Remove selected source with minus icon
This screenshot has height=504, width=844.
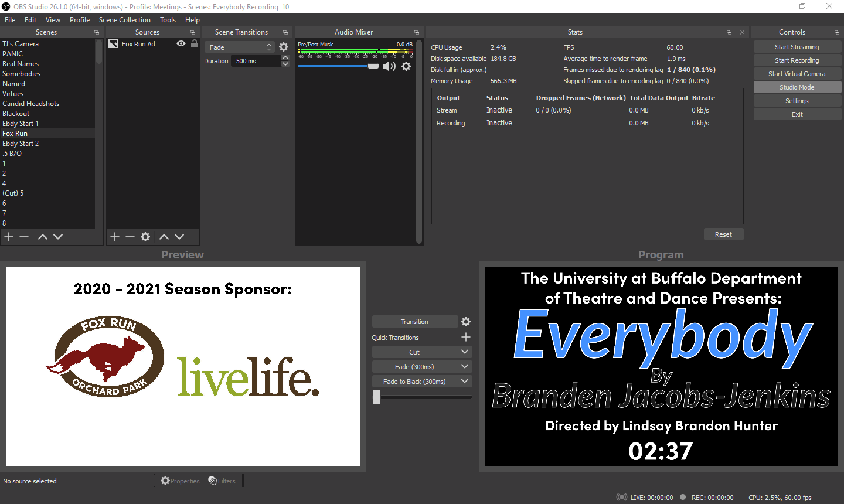[130, 237]
